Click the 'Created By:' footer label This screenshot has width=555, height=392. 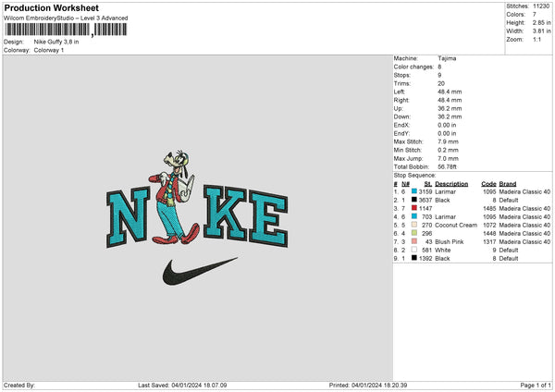tap(19, 385)
